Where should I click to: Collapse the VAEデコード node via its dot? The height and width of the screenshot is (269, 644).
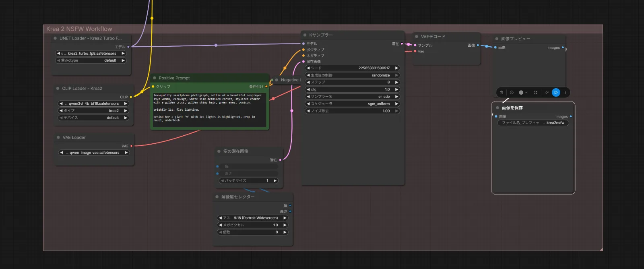(417, 37)
